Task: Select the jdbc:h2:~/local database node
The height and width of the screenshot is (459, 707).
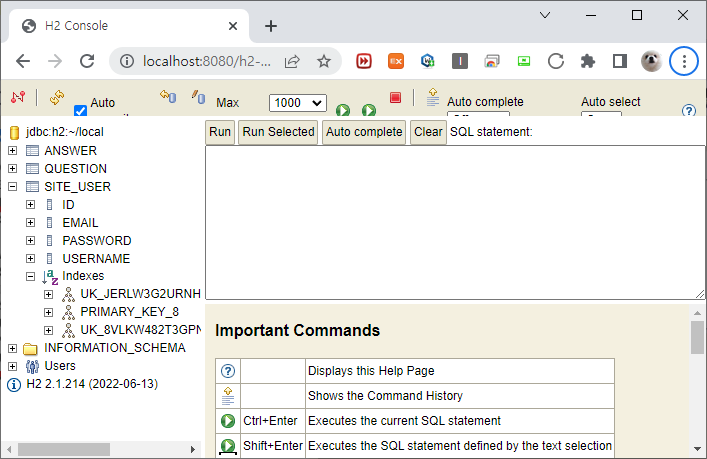Action: (64, 132)
